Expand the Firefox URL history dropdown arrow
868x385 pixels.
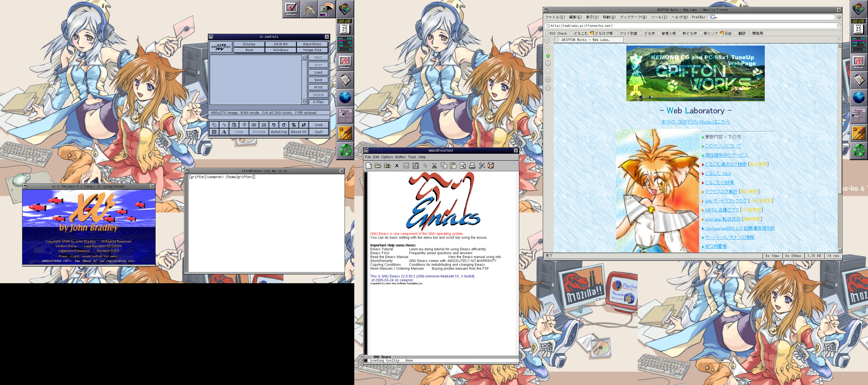pyautogui.click(x=838, y=26)
